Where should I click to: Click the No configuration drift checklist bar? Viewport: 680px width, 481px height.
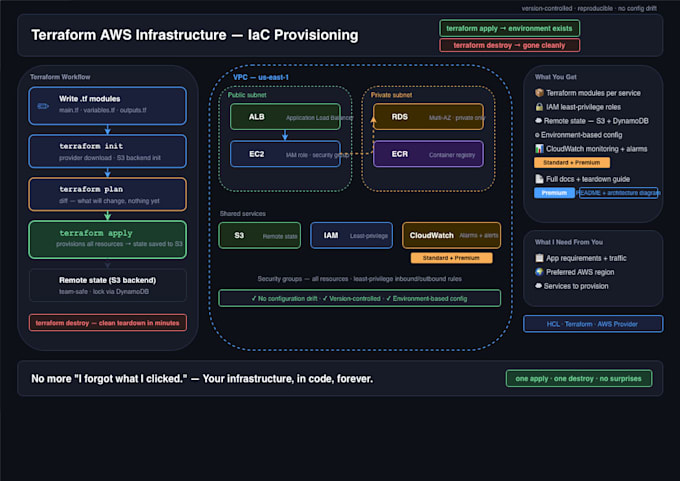click(360, 298)
